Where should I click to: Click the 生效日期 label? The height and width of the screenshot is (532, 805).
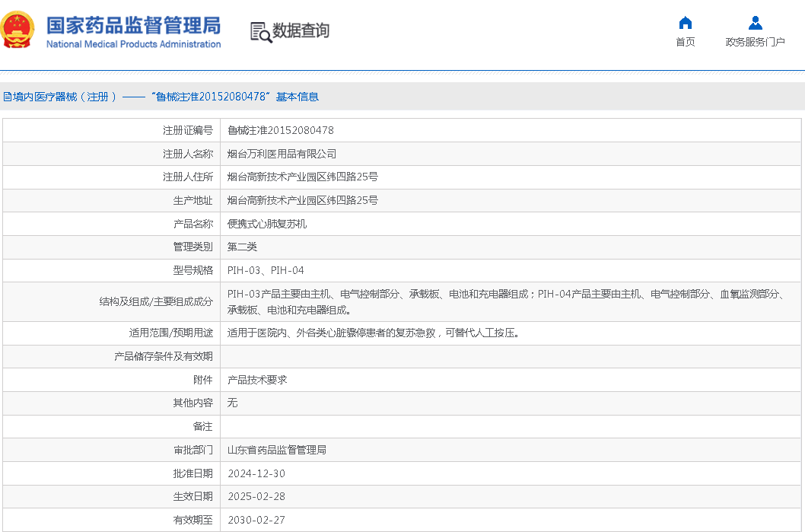[x=193, y=496]
